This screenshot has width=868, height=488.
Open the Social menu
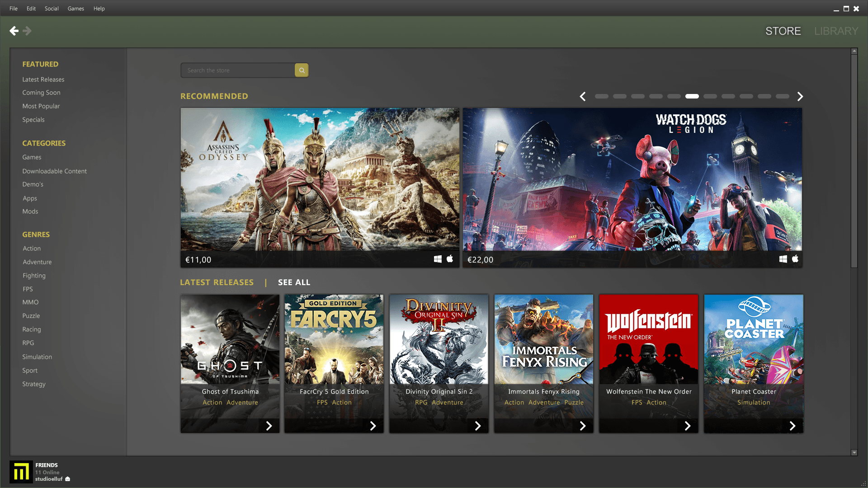52,9
